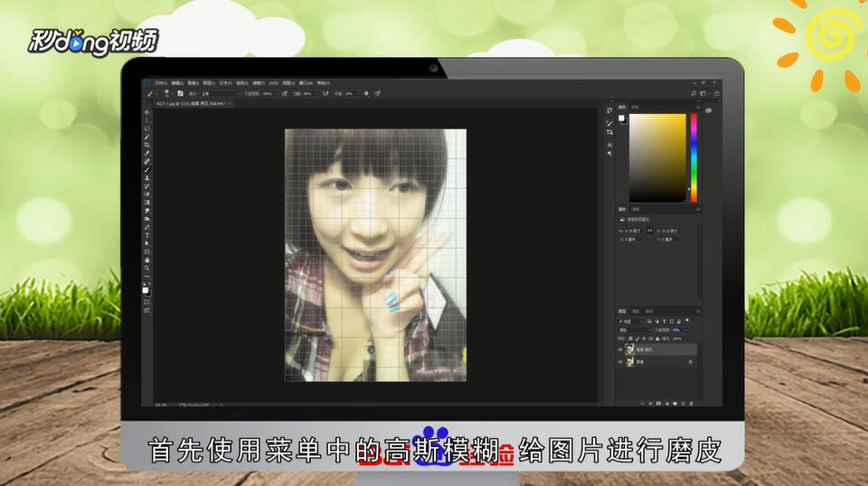Select the Rectangle shape tool

146,252
